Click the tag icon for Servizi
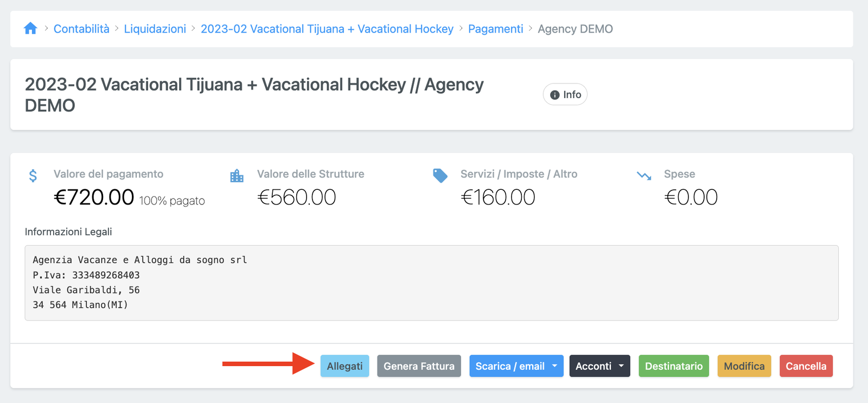Screen dimensions: 868x403 (440, 176)
